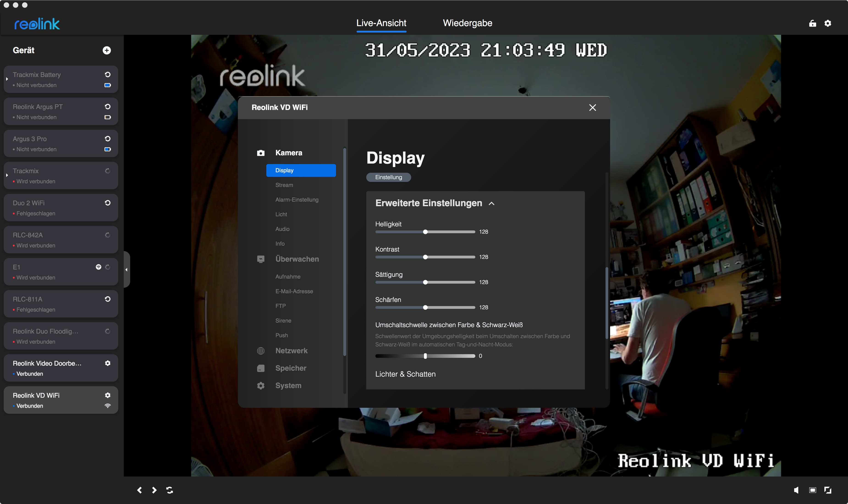This screenshot has width=848, height=504.
Task: Open app settings gear in top right
Action: [828, 23]
